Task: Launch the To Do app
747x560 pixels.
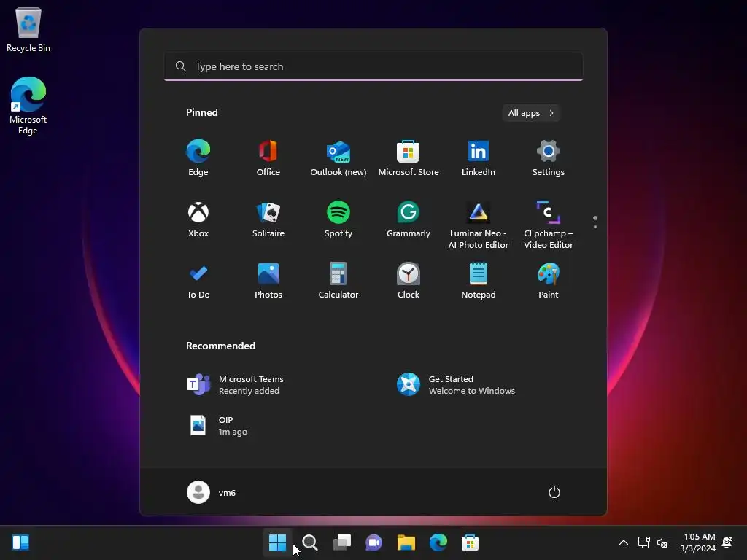Action: 198,281
